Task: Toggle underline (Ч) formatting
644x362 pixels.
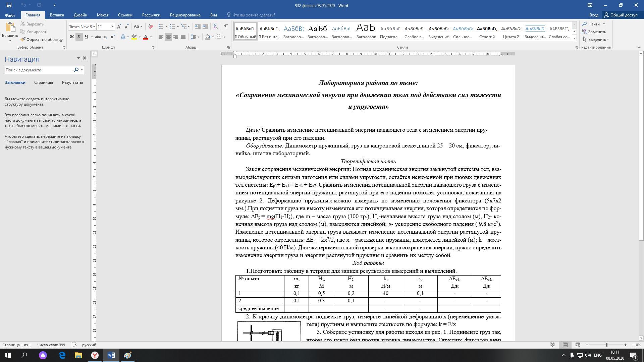Action: pos(86,37)
